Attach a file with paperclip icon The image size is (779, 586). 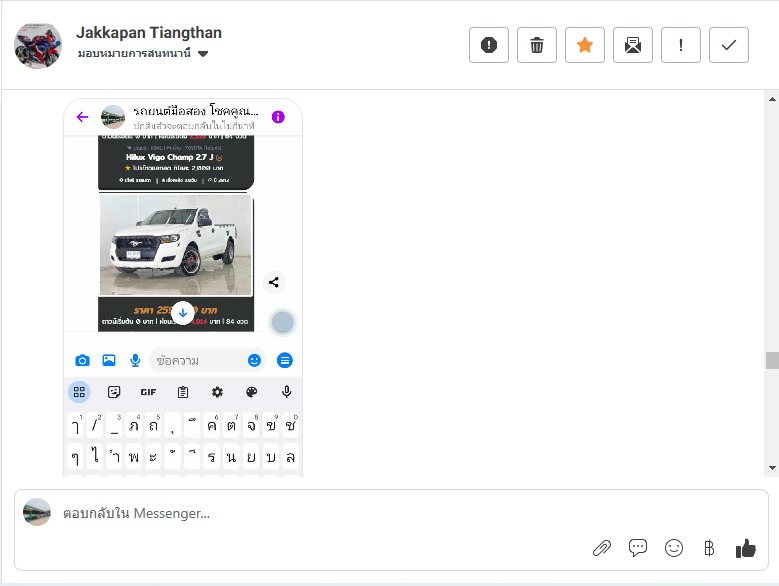pos(602,548)
